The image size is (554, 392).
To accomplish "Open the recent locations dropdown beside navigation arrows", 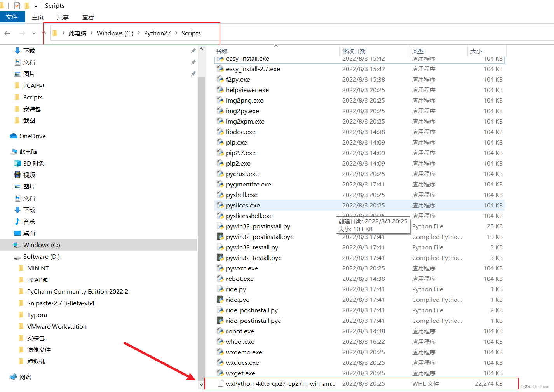I will point(34,33).
